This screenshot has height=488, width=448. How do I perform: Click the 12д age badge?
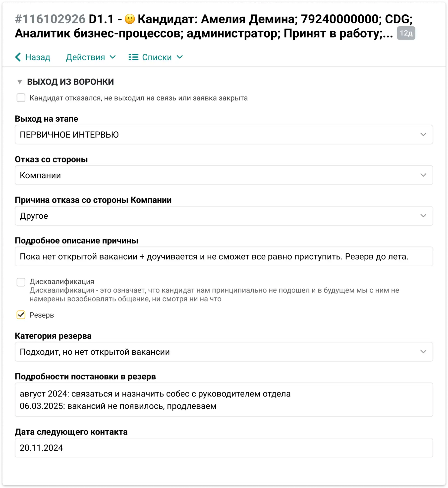point(406,33)
